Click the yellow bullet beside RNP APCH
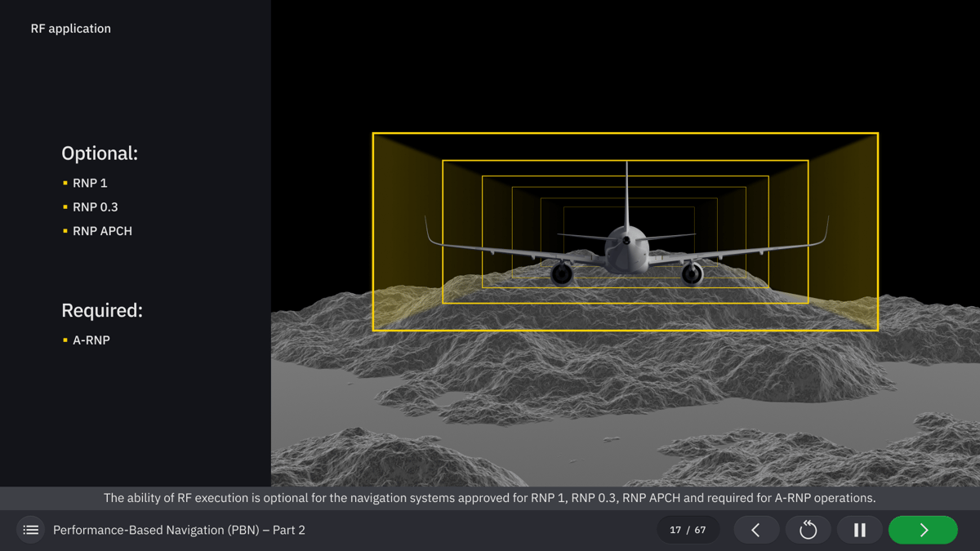 point(65,231)
